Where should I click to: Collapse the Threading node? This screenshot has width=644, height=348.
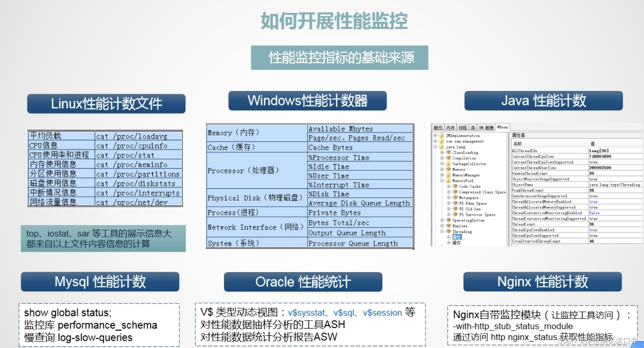(x=442, y=231)
